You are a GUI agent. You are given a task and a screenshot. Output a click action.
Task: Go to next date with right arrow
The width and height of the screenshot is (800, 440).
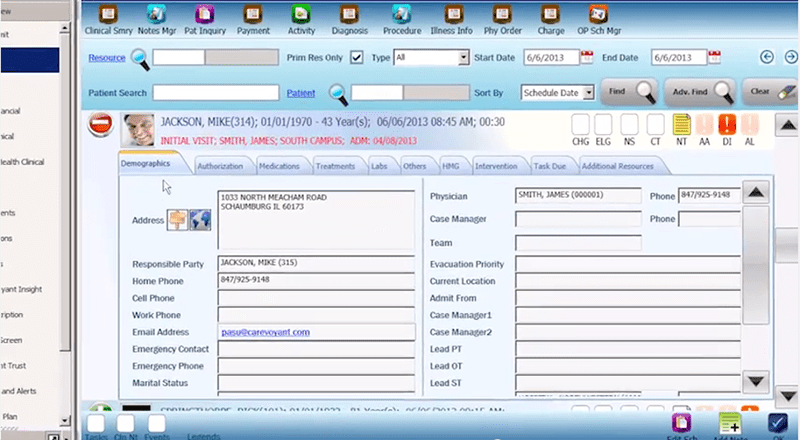(x=791, y=57)
